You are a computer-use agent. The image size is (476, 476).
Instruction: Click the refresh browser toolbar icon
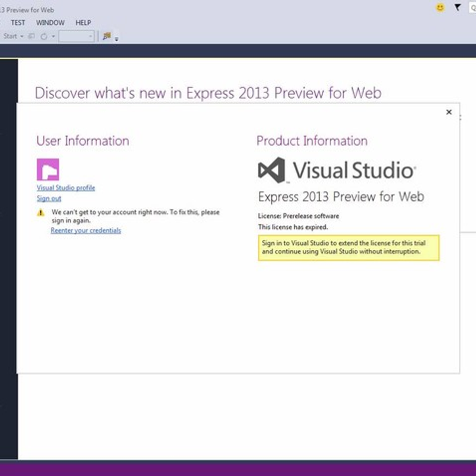(x=44, y=36)
